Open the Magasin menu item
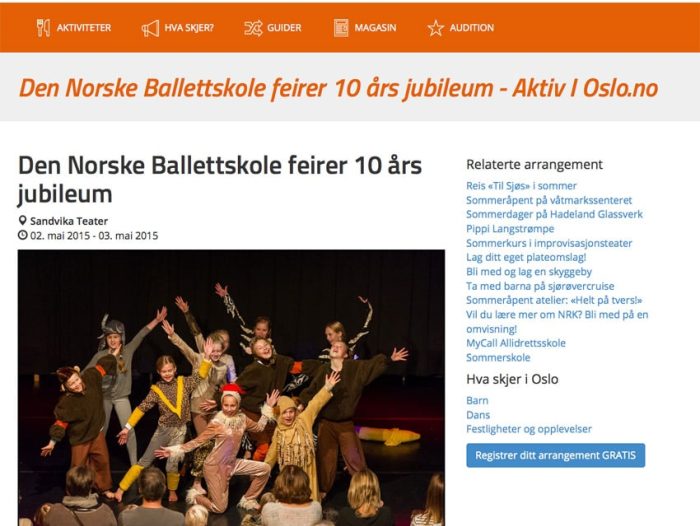The width and height of the screenshot is (700, 526). (x=375, y=28)
